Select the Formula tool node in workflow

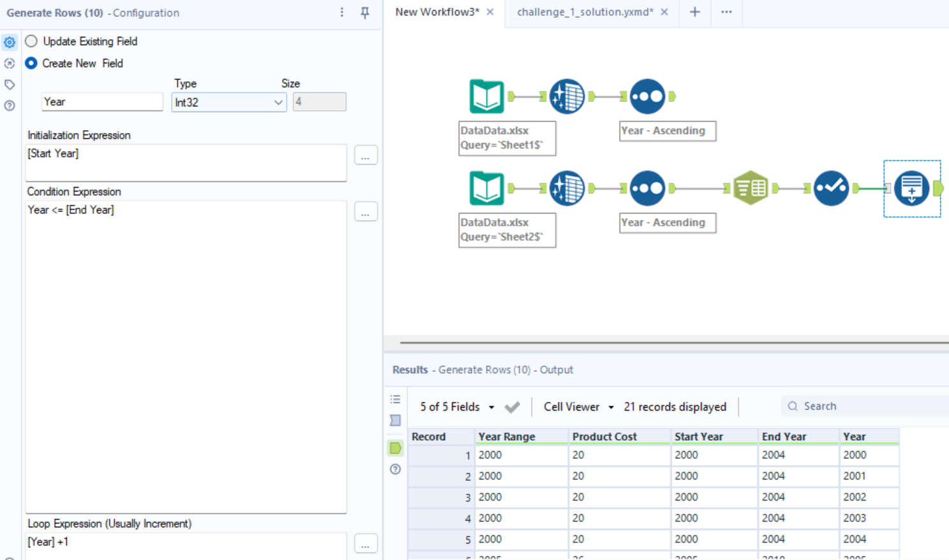click(831, 188)
